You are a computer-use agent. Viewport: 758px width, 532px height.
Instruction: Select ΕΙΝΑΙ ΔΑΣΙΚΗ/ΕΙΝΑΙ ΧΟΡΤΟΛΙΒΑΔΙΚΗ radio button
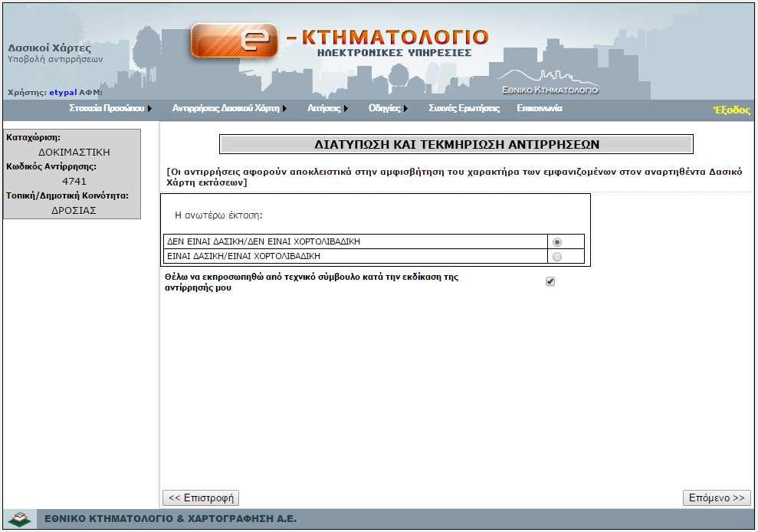click(557, 257)
